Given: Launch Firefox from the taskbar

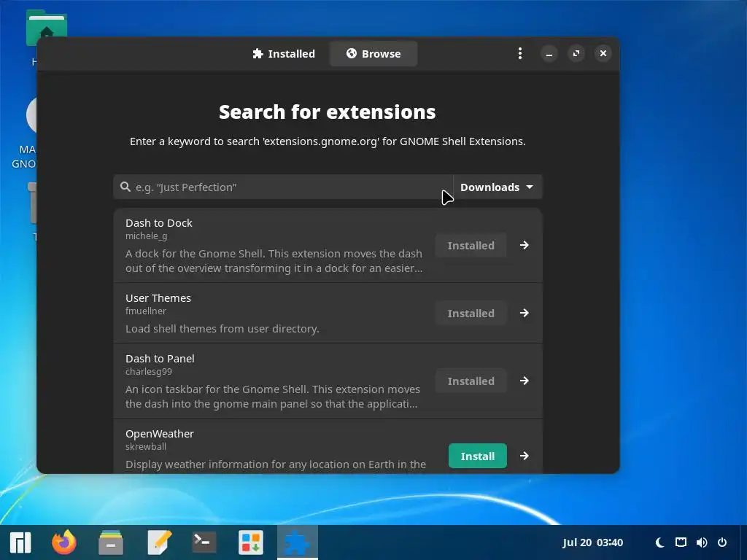Looking at the screenshot, I should click(x=64, y=542).
